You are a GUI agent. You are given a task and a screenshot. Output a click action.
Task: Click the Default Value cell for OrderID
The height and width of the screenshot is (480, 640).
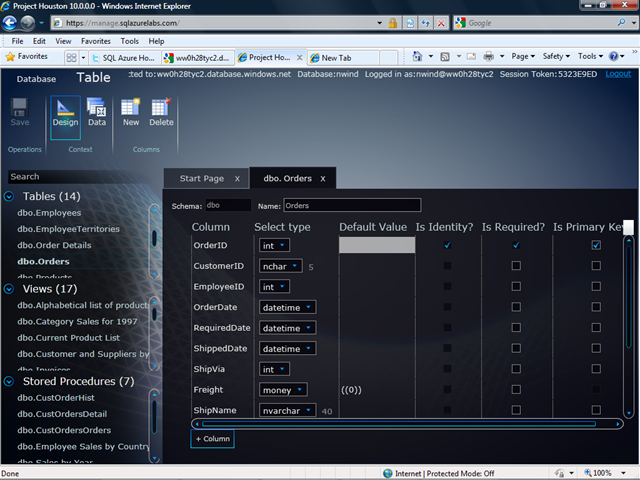pyautogui.click(x=377, y=245)
